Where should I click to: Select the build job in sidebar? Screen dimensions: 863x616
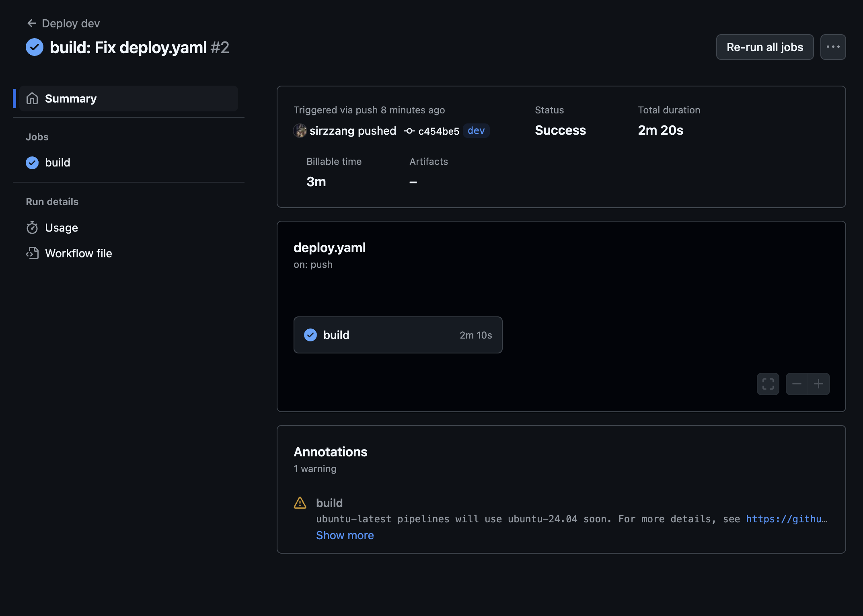coord(58,163)
